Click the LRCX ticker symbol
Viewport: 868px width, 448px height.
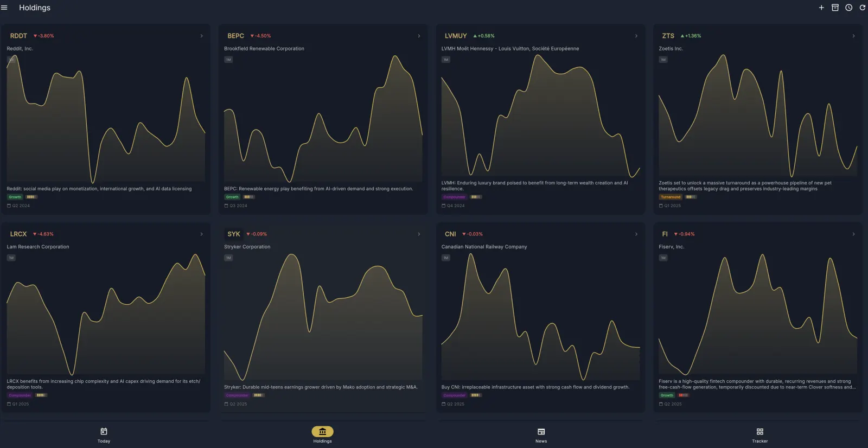18,234
